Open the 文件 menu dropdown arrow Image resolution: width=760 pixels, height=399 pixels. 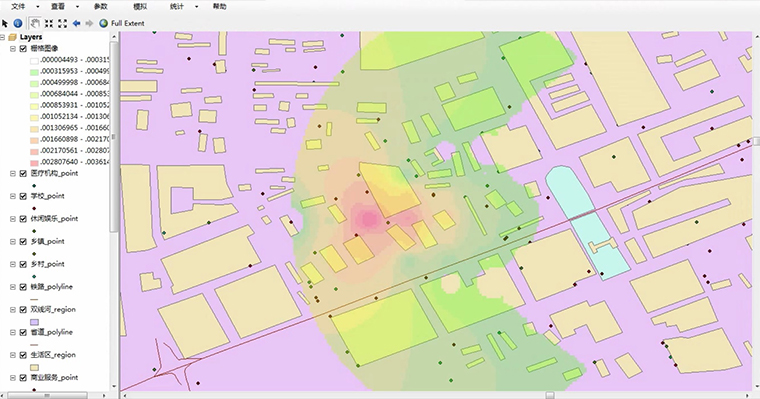(38, 7)
